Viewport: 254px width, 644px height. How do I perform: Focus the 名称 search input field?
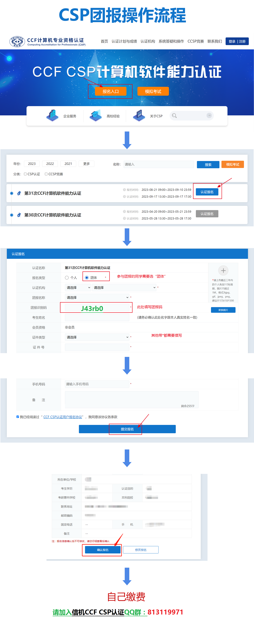[159, 164]
